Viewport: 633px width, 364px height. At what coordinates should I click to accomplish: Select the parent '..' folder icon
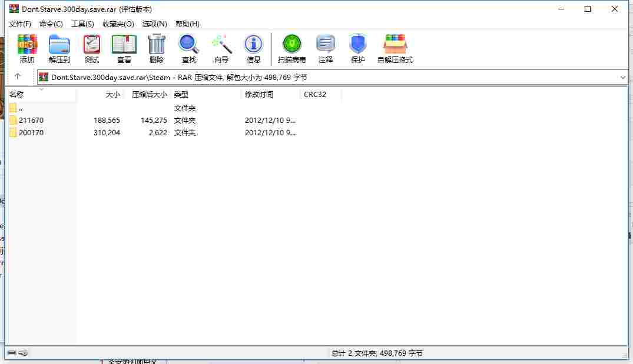point(13,108)
